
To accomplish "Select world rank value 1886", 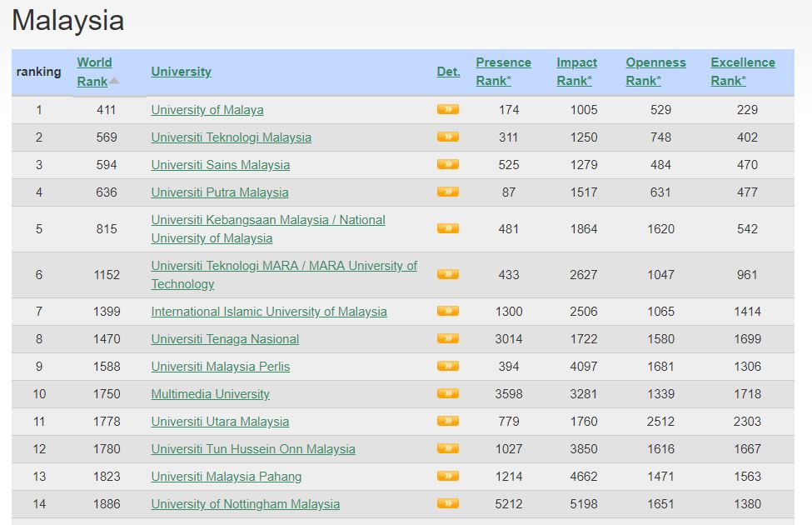I will [106, 504].
